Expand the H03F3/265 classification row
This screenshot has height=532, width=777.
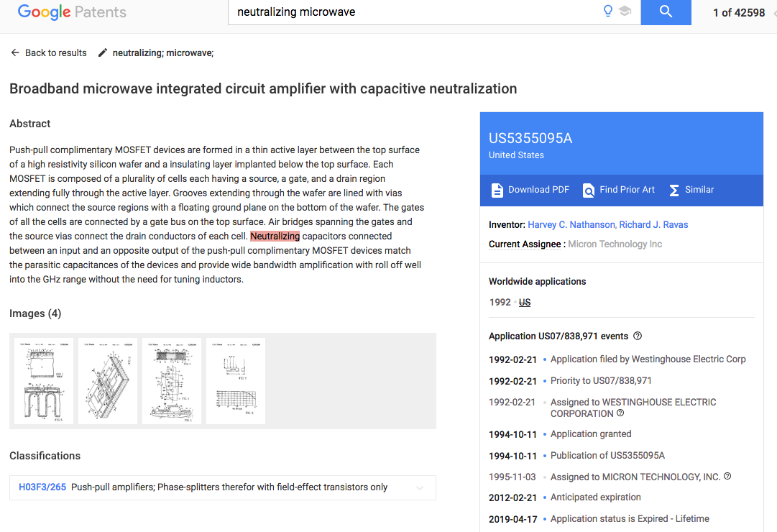point(420,488)
